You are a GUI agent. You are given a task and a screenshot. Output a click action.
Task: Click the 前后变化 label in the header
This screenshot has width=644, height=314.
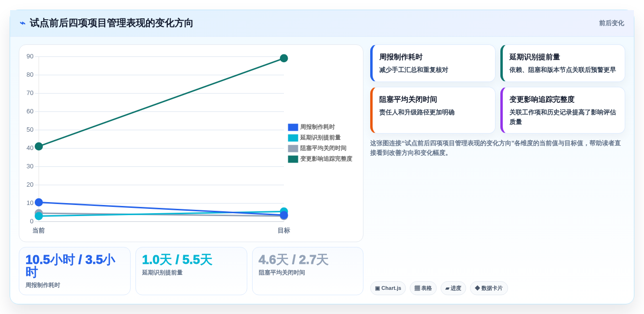pos(611,23)
